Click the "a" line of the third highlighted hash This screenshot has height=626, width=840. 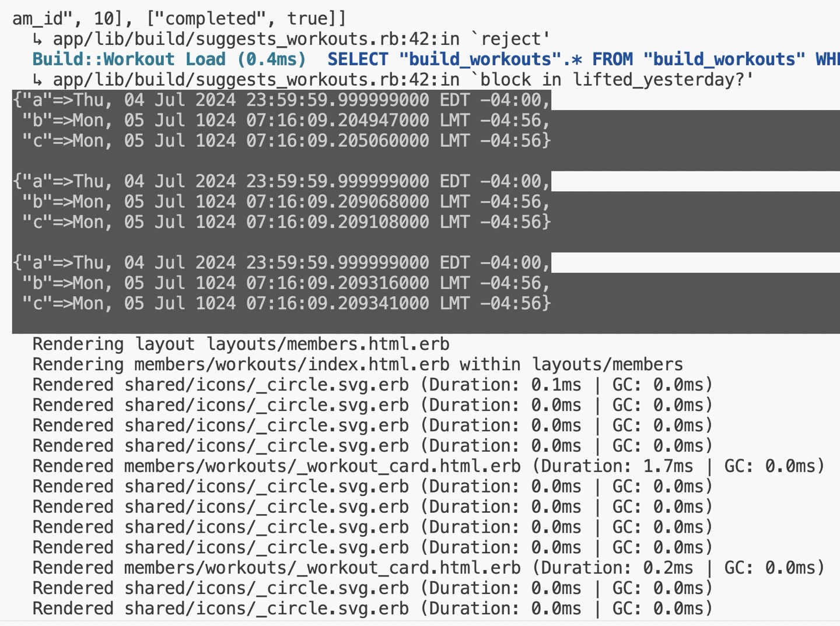tap(281, 263)
